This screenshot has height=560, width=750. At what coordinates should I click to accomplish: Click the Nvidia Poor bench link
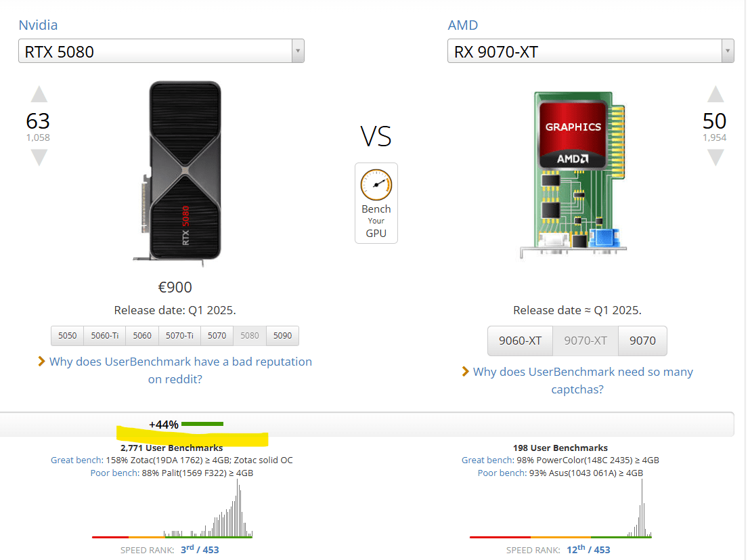point(115,473)
